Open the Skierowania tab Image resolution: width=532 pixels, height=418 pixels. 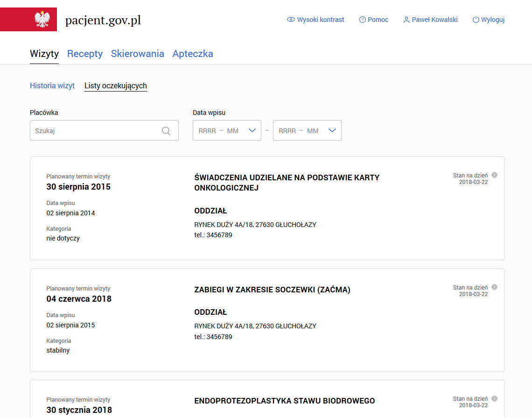[138, 54]
